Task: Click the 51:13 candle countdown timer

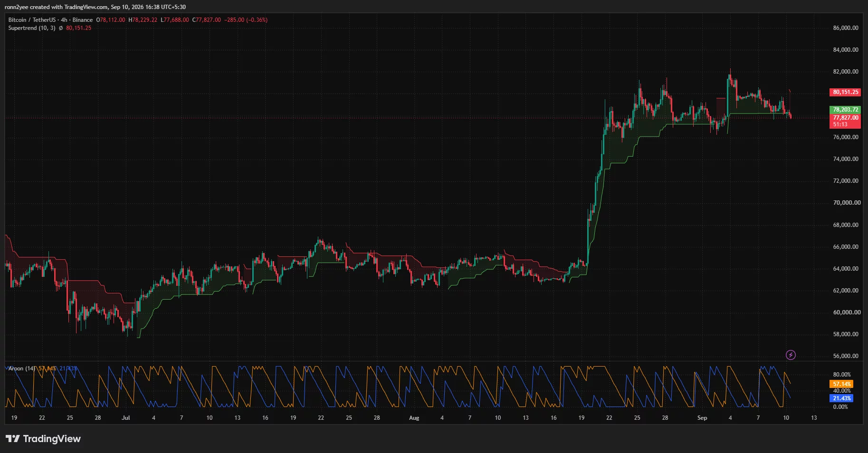Action: point(840,125)
